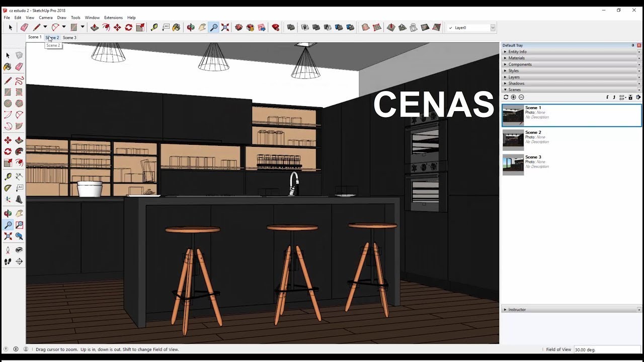Pick the Push/Pull tool in top toolbar
Image resolution: width=644 pixels, height=362 pixels.
click(x=94, y=28)
